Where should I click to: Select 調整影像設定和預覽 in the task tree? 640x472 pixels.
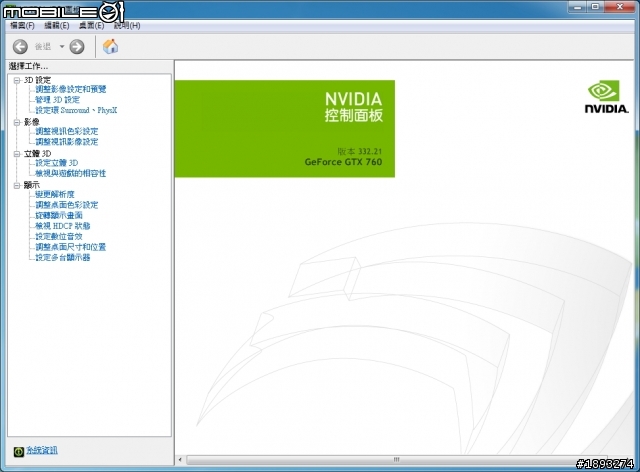pos(71,89)
